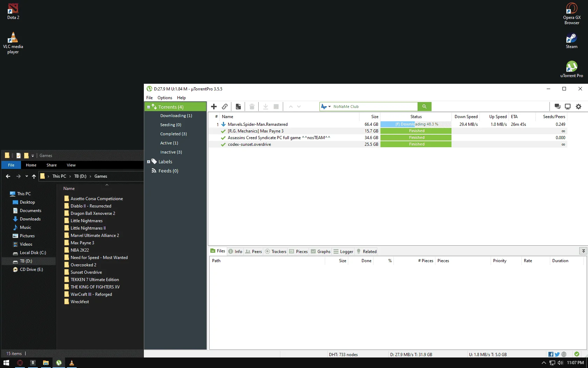Go up one folder level in Explorer
Image resolution: width=588 pixels, height=368 pixels.
tap(34, 176)
